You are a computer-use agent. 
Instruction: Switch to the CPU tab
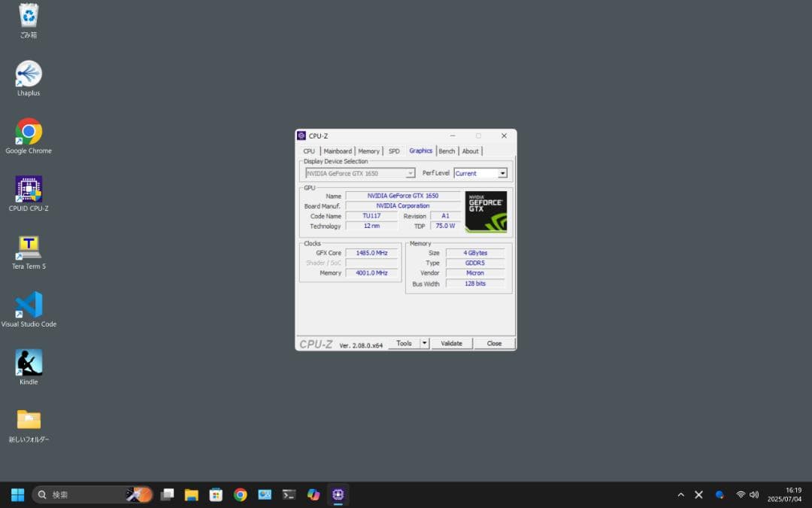coord(309,151)
